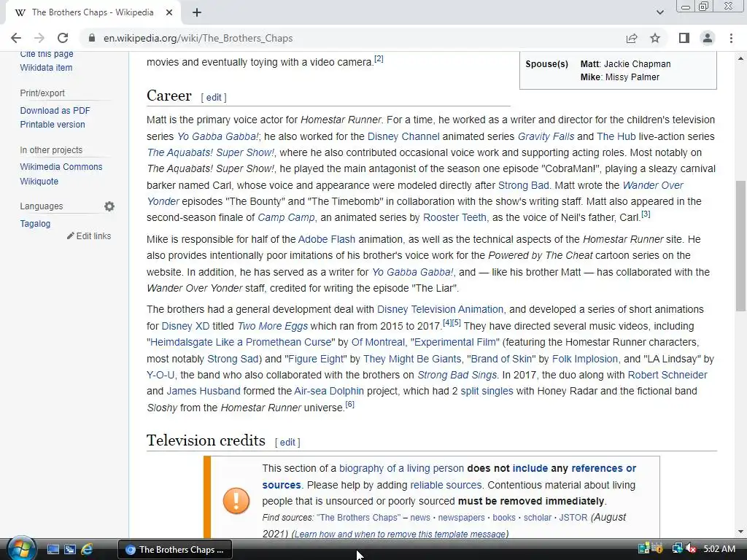Open Chrome three-dot menu

[731, 38]
